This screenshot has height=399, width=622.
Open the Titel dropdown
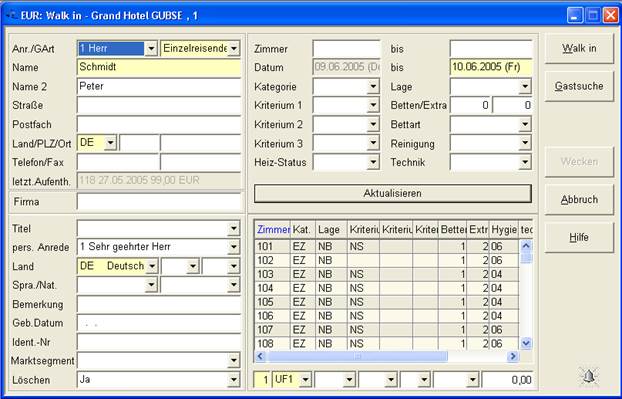pos(234,228)
